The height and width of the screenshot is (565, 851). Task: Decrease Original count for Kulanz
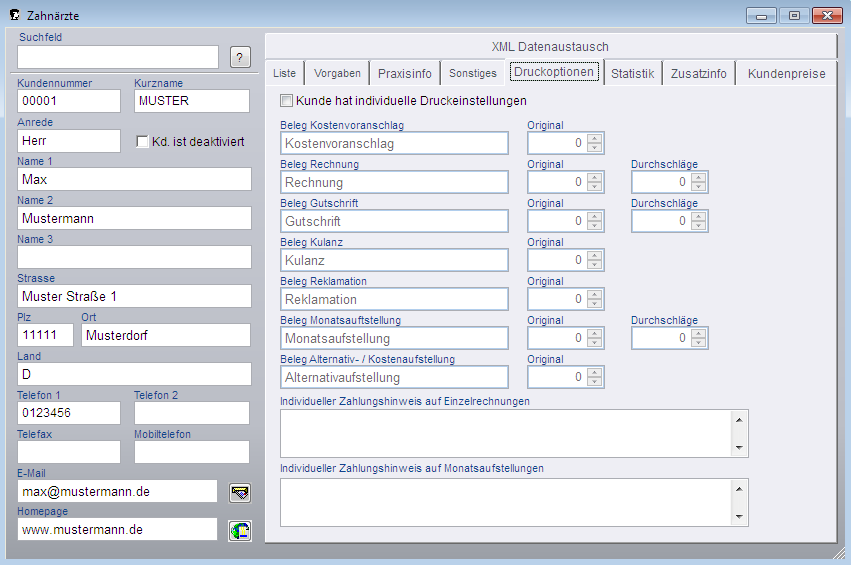[595, 265]
